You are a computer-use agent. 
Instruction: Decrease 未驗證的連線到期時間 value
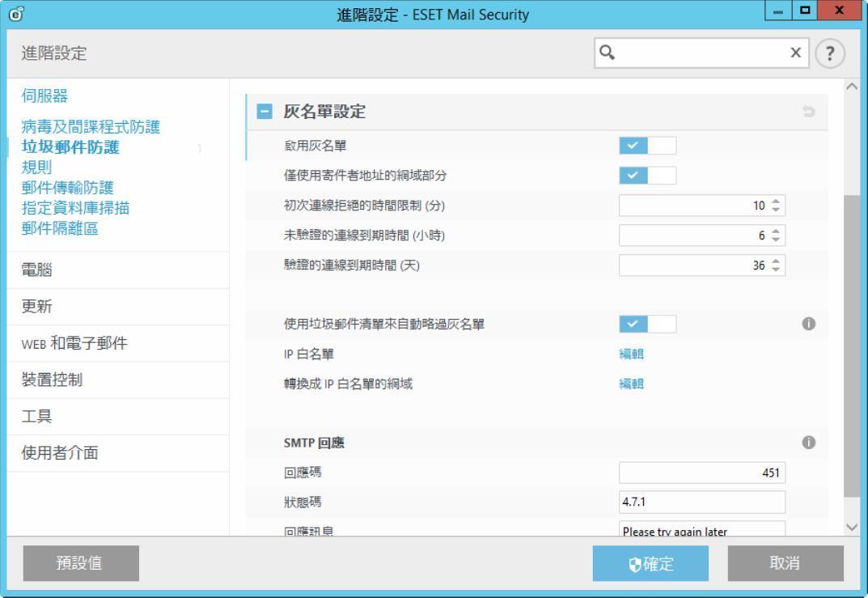(x=776, y=240)
